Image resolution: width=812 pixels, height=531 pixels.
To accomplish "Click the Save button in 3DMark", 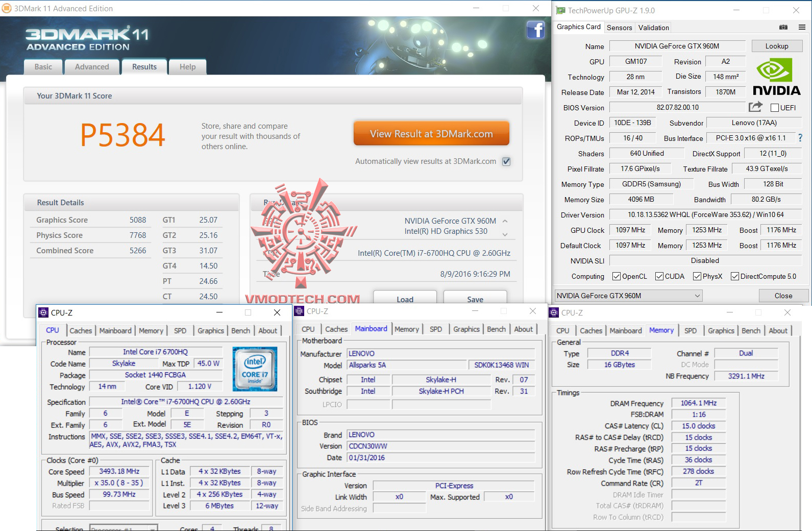I will (x=475, y=298).
